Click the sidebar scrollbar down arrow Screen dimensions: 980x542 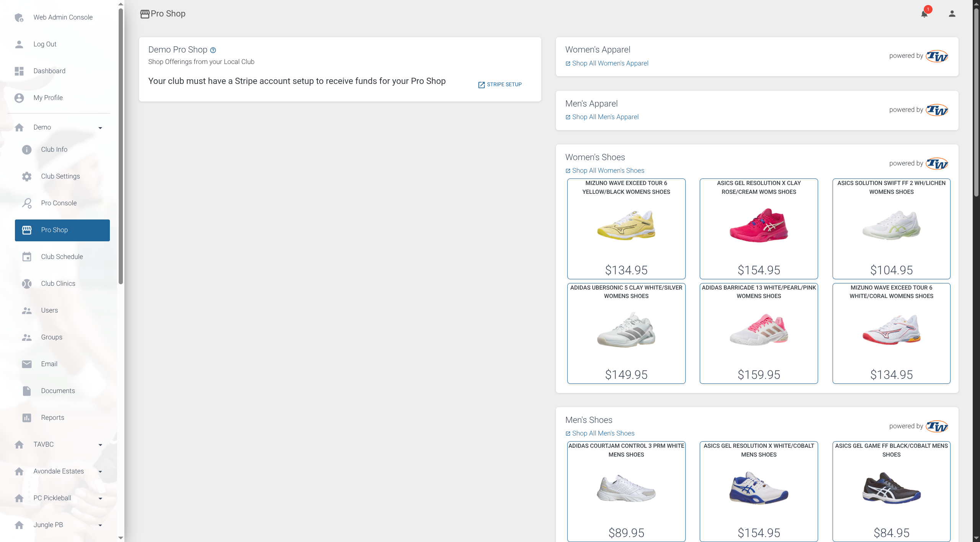pyautogui.click(x=121, y=538)
